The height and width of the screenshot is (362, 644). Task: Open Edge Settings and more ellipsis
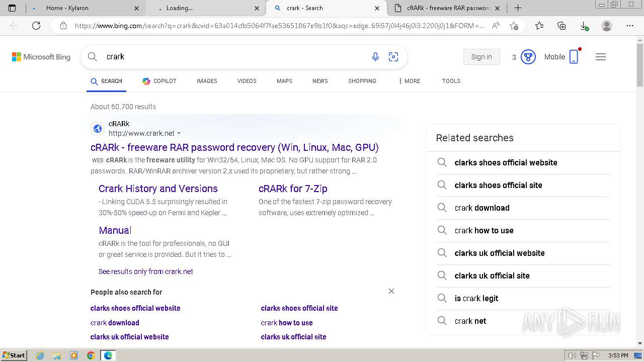[630, 26]
